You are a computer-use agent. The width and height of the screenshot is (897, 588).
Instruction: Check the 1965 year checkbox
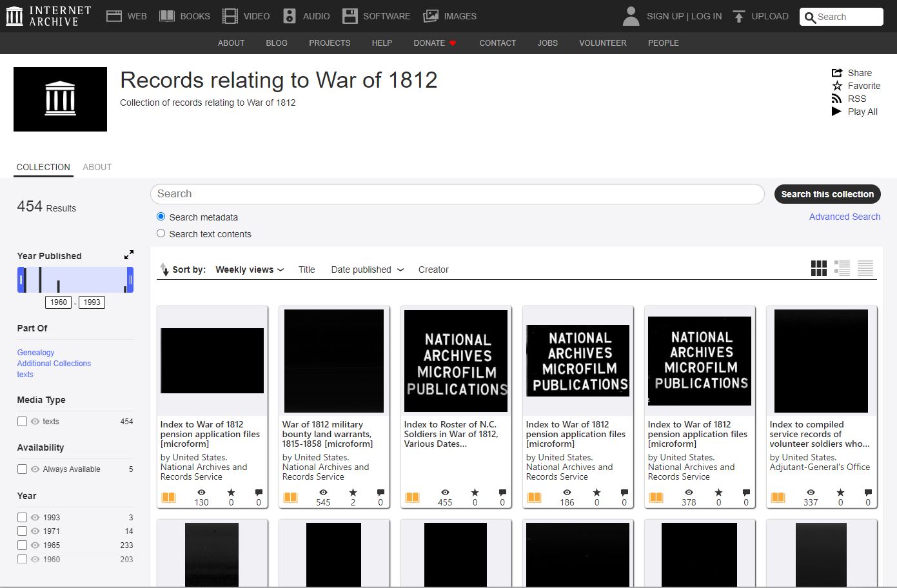pos(22,545)
